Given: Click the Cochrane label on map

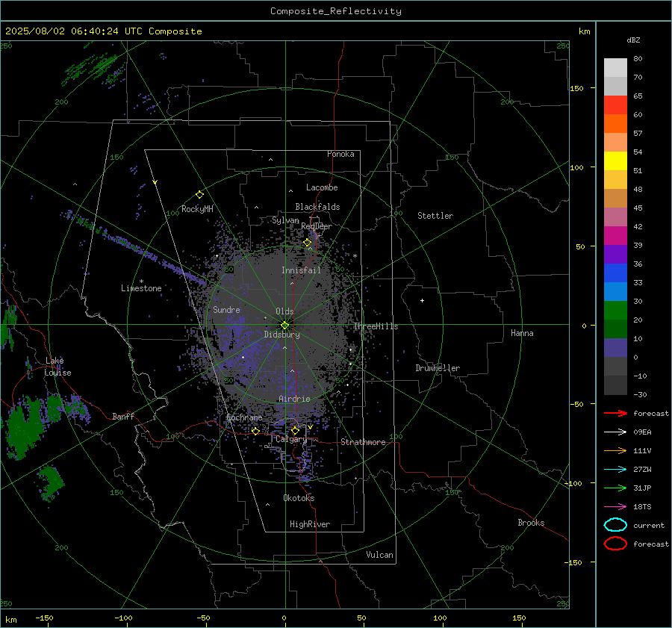Looking at the screenshot, I should point(244,417).
